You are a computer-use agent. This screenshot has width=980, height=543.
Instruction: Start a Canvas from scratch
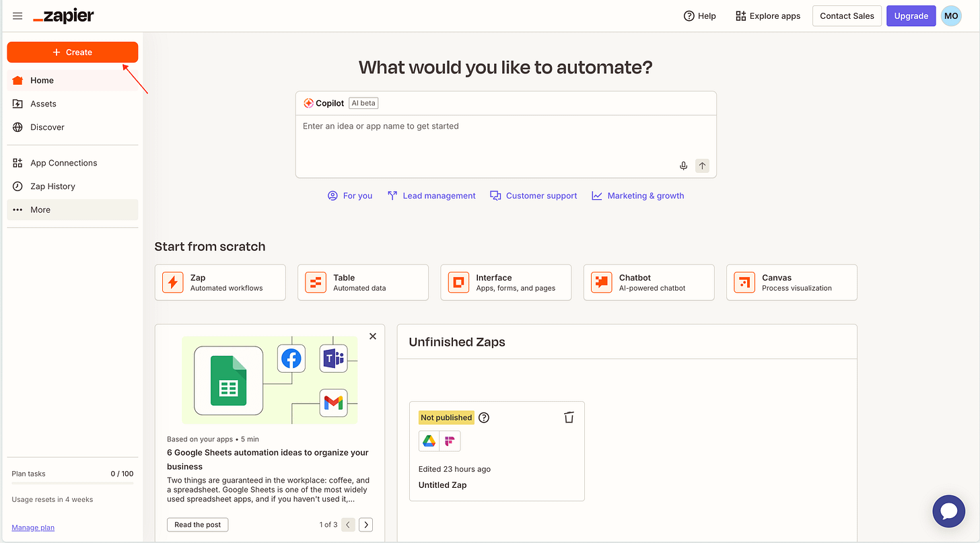pyautogui.click(x=792, y=282)
